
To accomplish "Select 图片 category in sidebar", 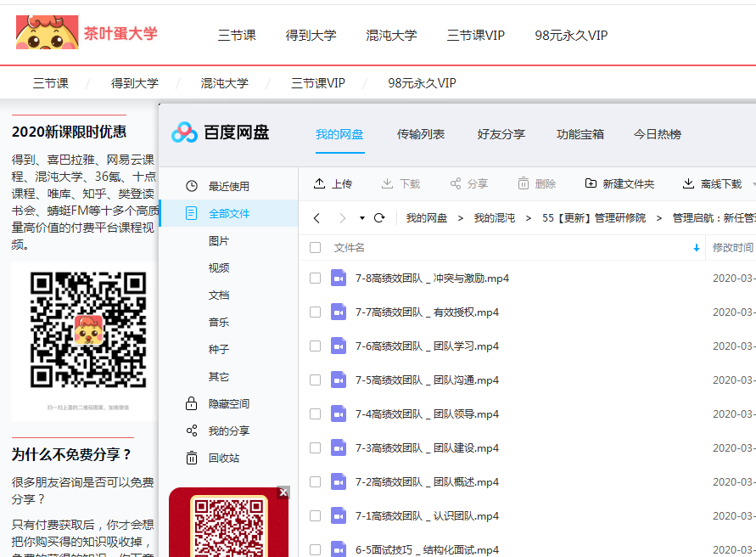I will pos(219,241).
